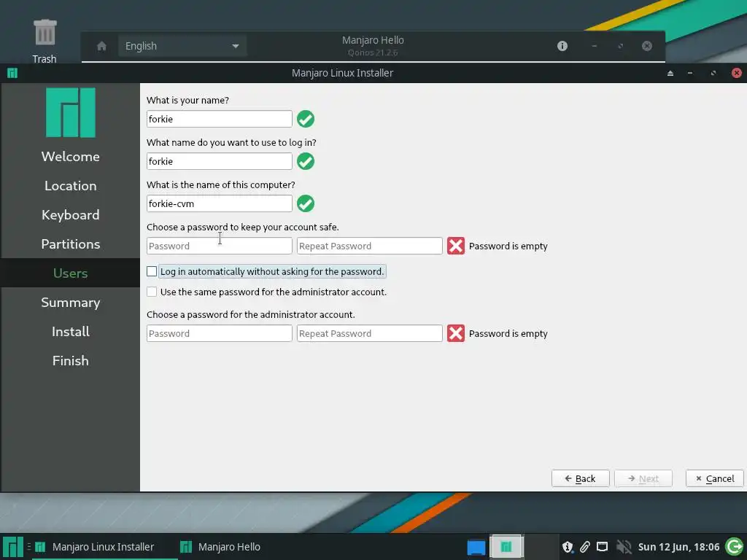747x560 pixels.
Task: Click the green Manjaro tray icon in taskbar
Action: pos(506,547)
